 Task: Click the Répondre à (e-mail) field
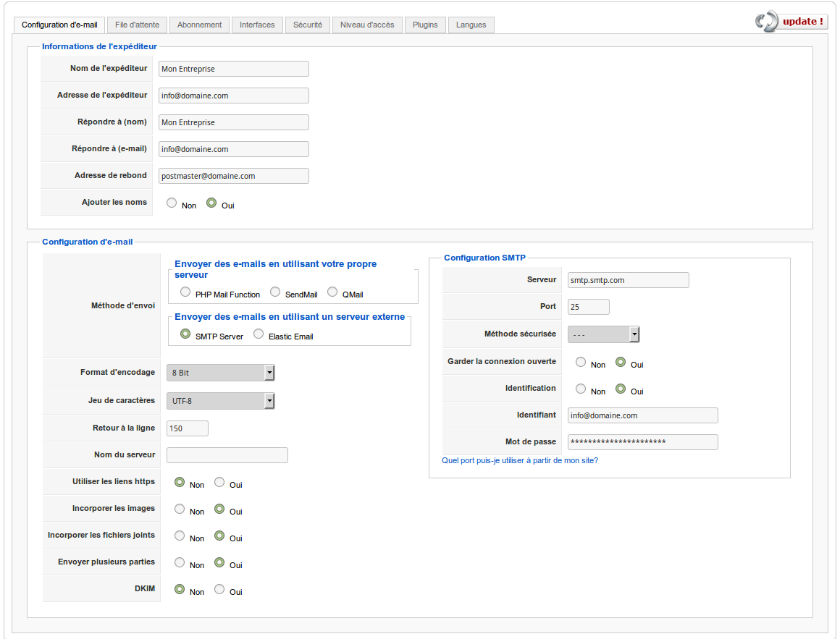pyautogui.click(x=234, y=149)
